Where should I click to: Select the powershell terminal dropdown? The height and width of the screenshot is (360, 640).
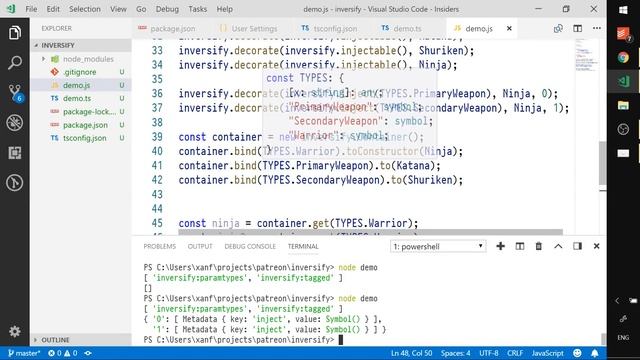click(x=438, y=247)
